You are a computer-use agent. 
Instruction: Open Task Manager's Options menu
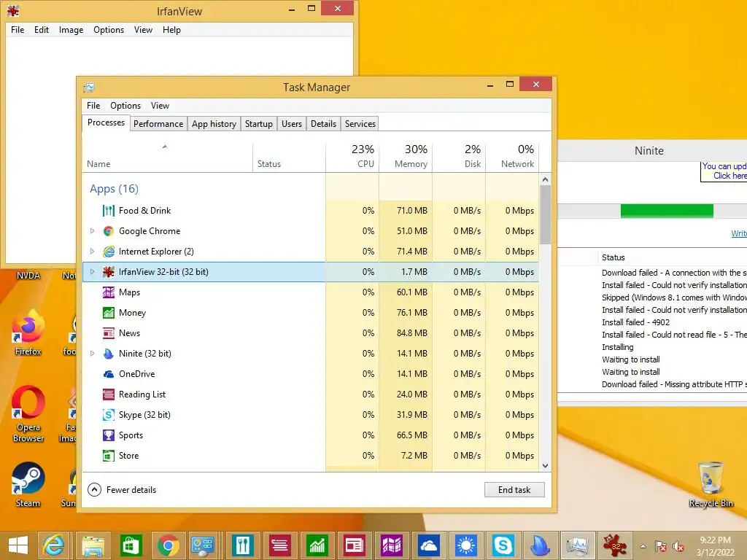(125, 106)
